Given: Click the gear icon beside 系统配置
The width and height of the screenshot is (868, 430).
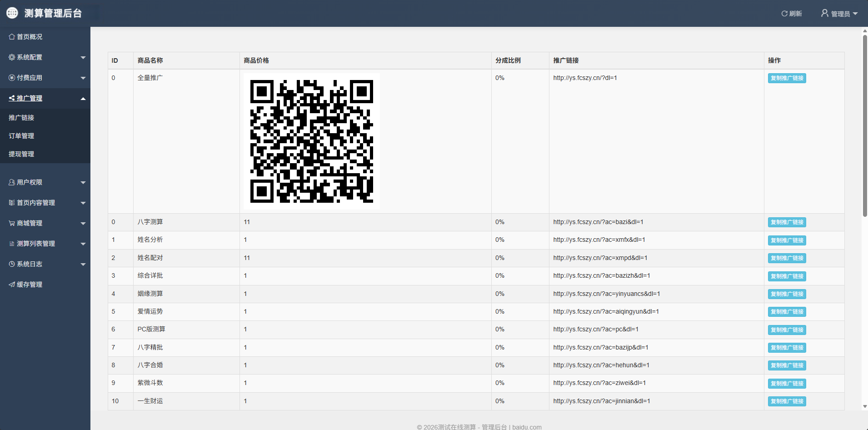Looking at the screenshot, I should coord(12,57).
